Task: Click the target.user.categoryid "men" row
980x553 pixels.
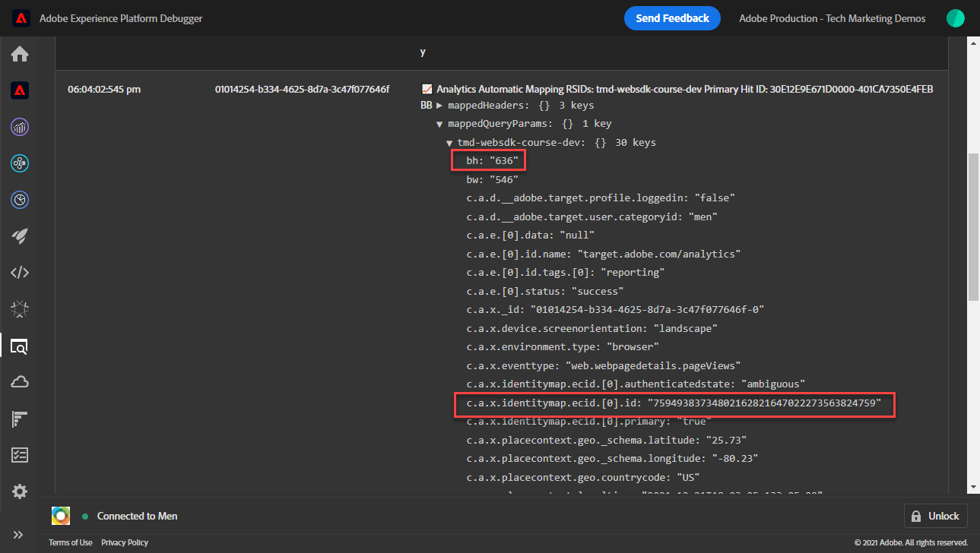Action: click(592, 216)
